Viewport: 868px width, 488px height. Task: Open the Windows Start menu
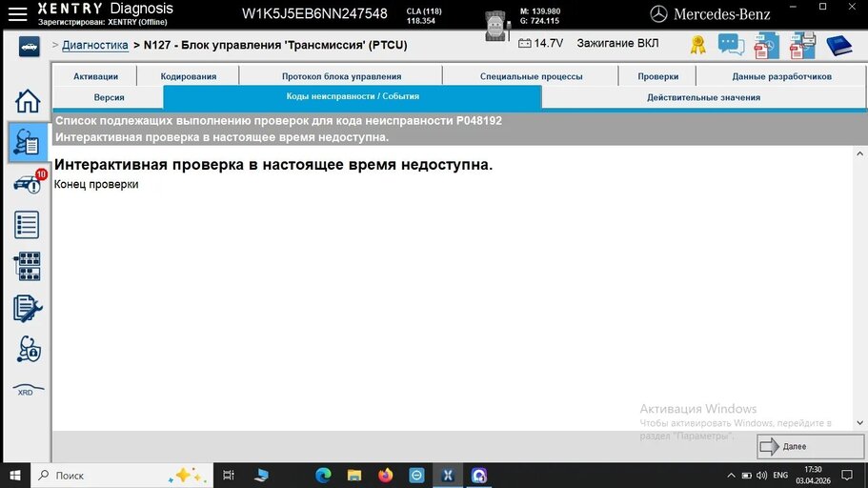pyautogui.click(x=15, y=476)
